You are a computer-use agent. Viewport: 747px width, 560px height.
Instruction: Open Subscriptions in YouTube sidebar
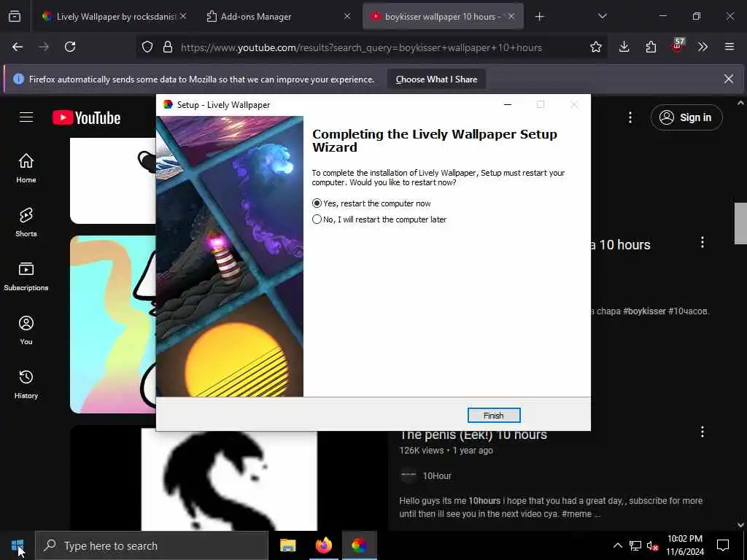point(26,276)
